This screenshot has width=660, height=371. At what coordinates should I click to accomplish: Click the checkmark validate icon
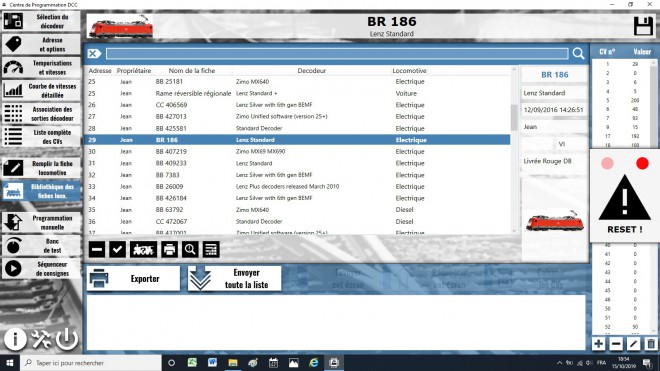click(117, 250)
